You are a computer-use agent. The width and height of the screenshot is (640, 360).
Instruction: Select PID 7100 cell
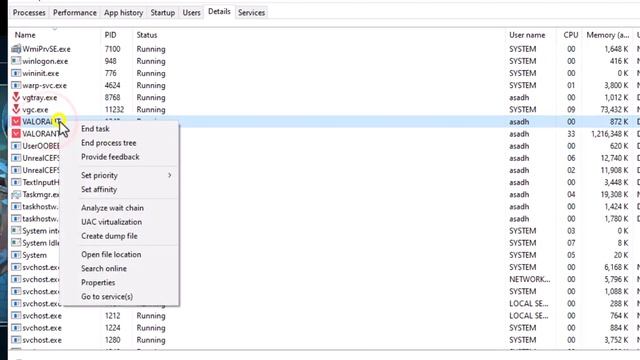112,49
